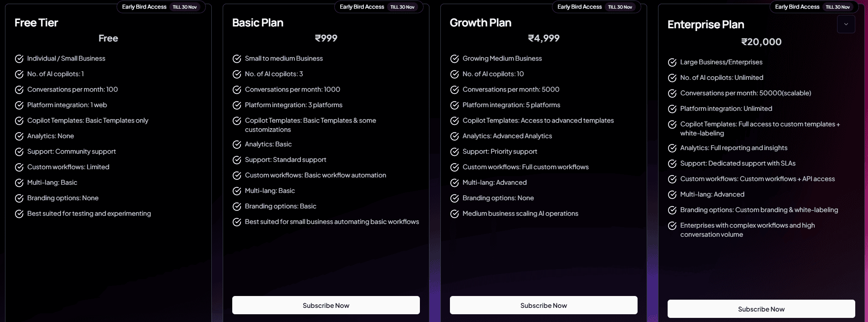
Task: Click "Subscribe Now" for the Enterprise Plan
Action: pos(761,309)
